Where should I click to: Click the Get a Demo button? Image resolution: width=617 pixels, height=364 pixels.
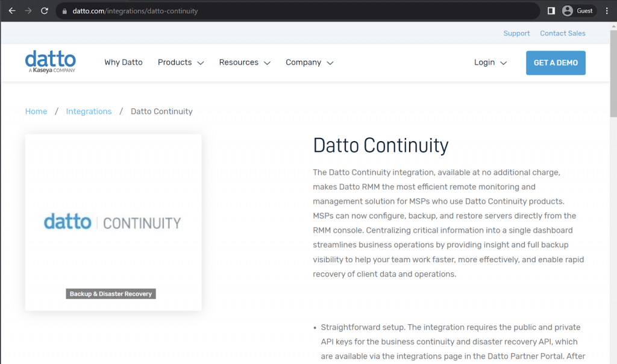pos(556,63)
